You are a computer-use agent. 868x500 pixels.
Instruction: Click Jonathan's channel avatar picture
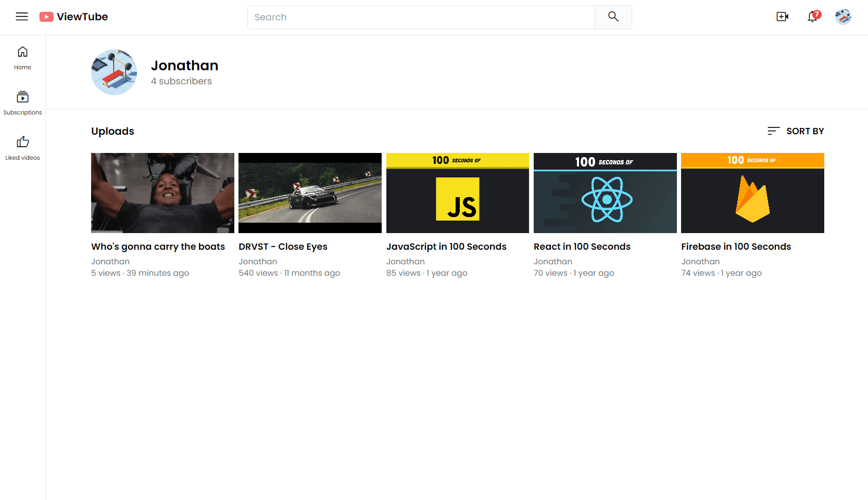click(114, 72)
